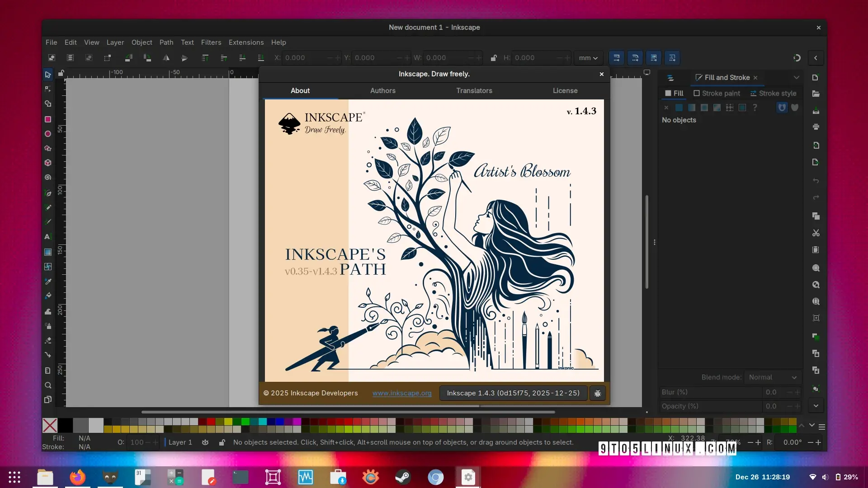Click the Cut scissors icon

[x=816, y=233]
